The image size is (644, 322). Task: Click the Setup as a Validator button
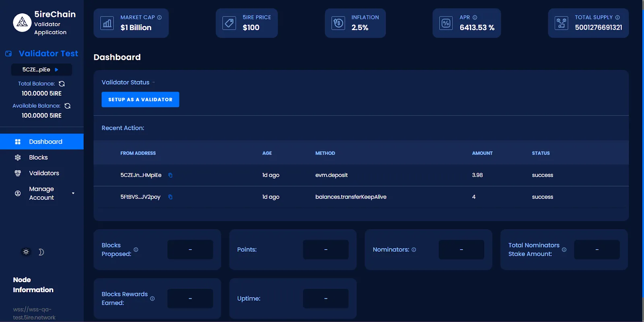[x=140, y=100]
